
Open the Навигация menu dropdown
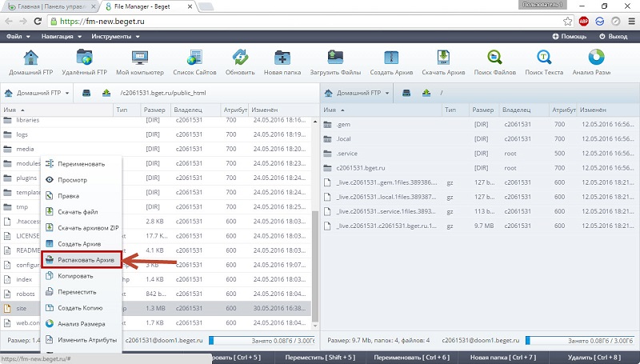[62, 36]
